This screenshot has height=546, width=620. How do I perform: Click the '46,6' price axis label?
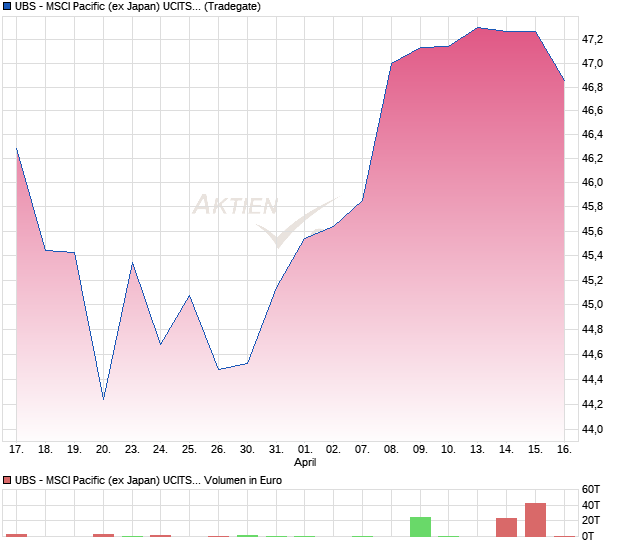coord(592,110)
